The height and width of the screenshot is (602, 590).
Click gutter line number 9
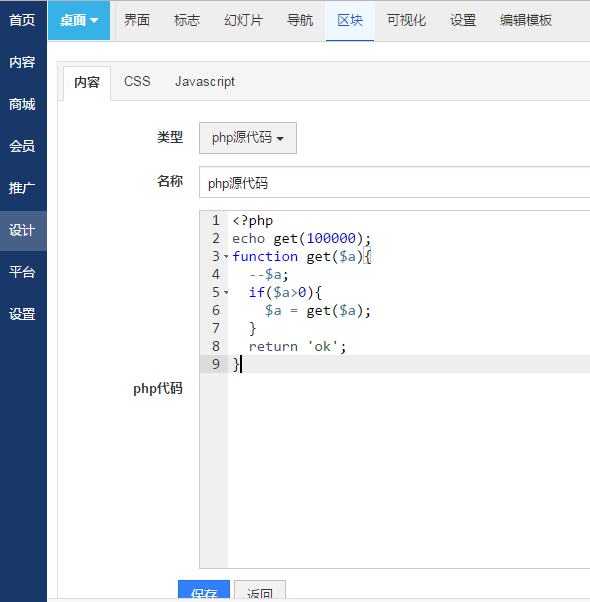tap(216, 364)
